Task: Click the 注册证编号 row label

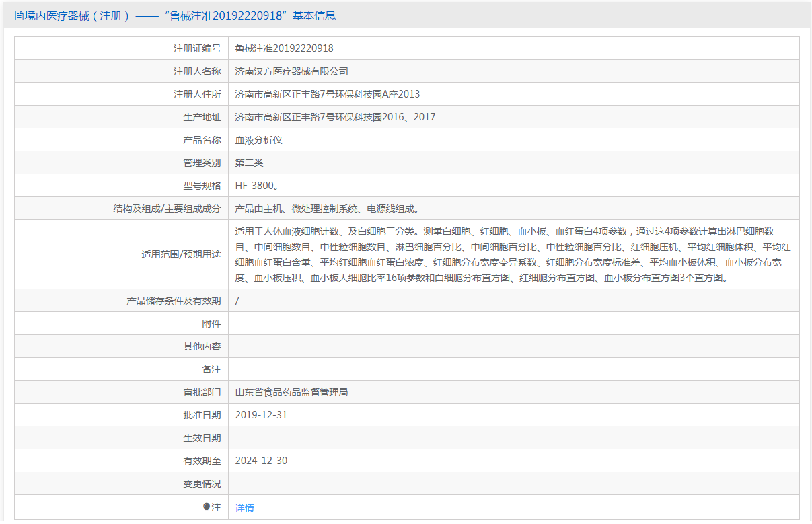Action: (197, 48)
